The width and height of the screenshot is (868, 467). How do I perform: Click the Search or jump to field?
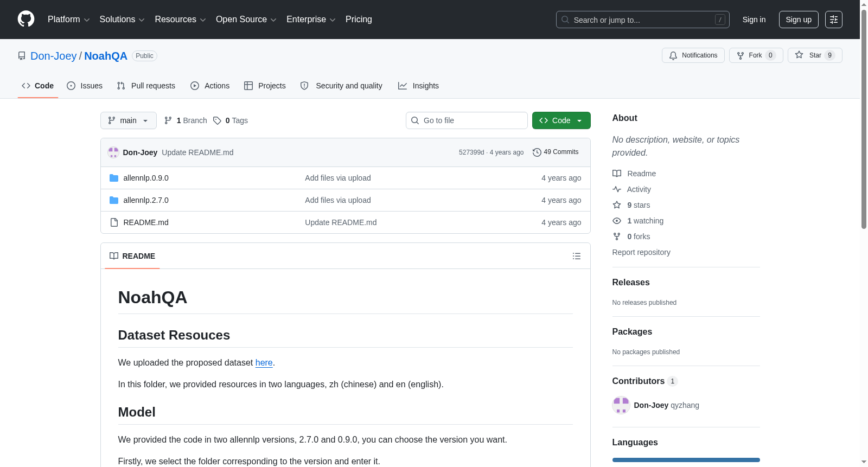[643, 20]
